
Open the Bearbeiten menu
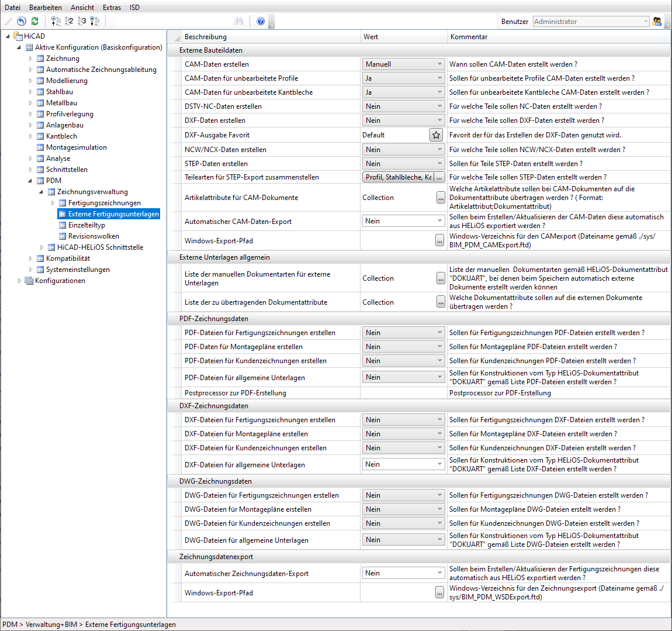click(46, 8)
